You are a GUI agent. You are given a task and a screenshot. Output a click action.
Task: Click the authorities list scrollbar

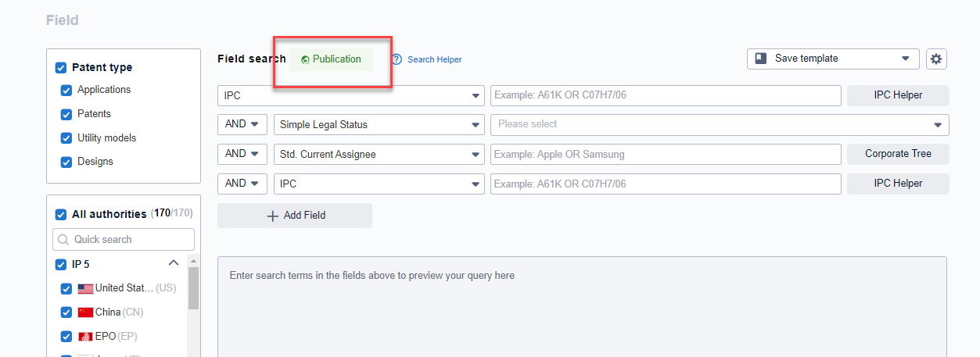[193, 289]
